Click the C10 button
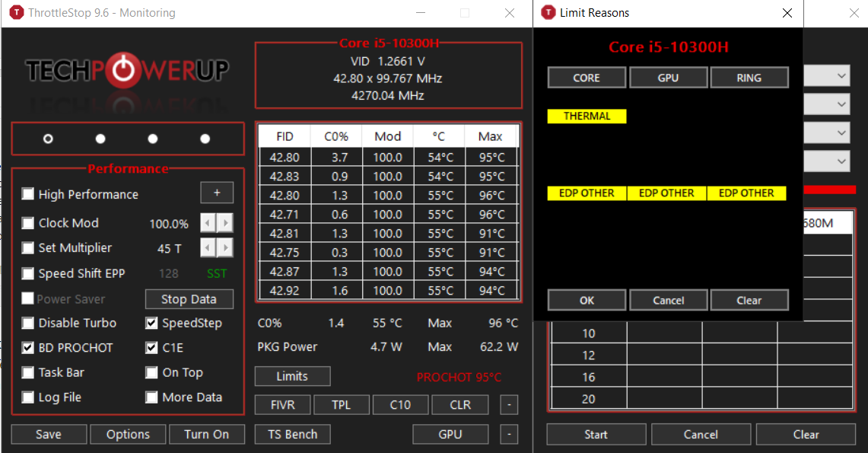The width and height of the screenshot is (868, 453). coord(400,405)
